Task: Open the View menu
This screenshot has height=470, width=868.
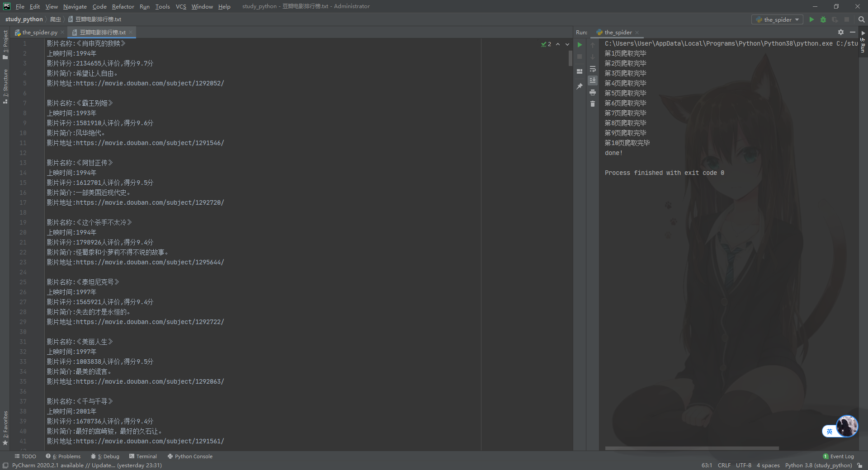Action: (x=52, y=6)
